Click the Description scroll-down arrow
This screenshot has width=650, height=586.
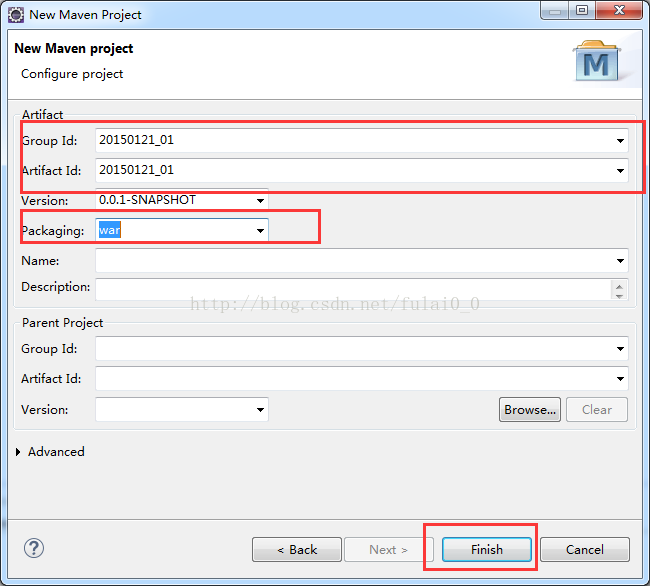point(619,295)
